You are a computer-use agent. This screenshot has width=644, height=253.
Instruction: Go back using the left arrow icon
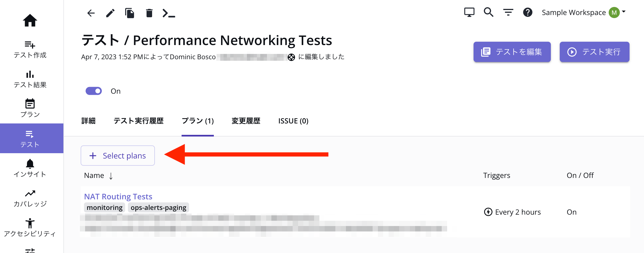(91, 13)
